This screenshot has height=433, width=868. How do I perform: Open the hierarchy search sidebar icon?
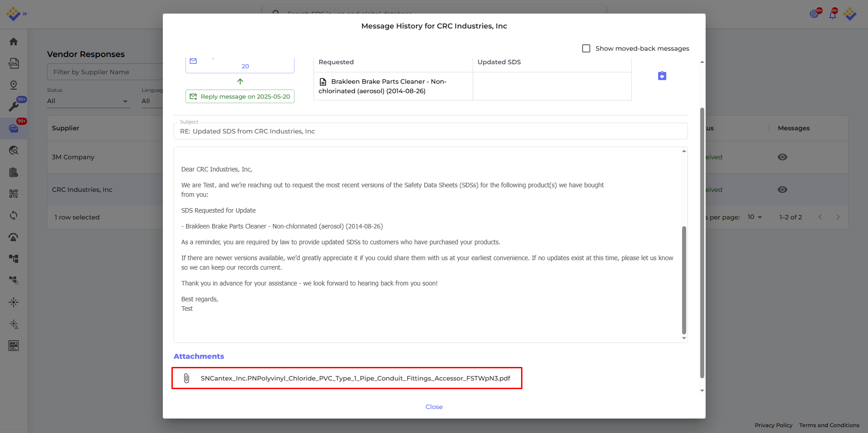pos(14,281)
